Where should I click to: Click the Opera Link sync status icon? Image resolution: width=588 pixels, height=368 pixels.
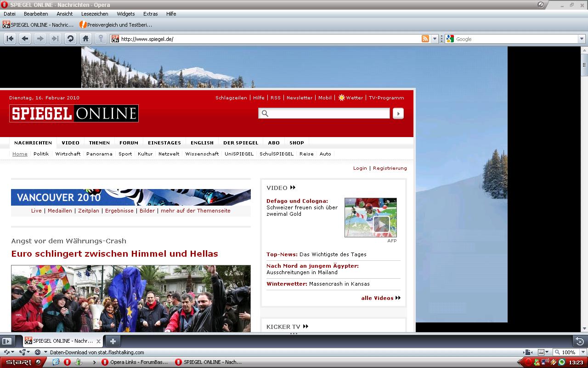click(6, 352)
